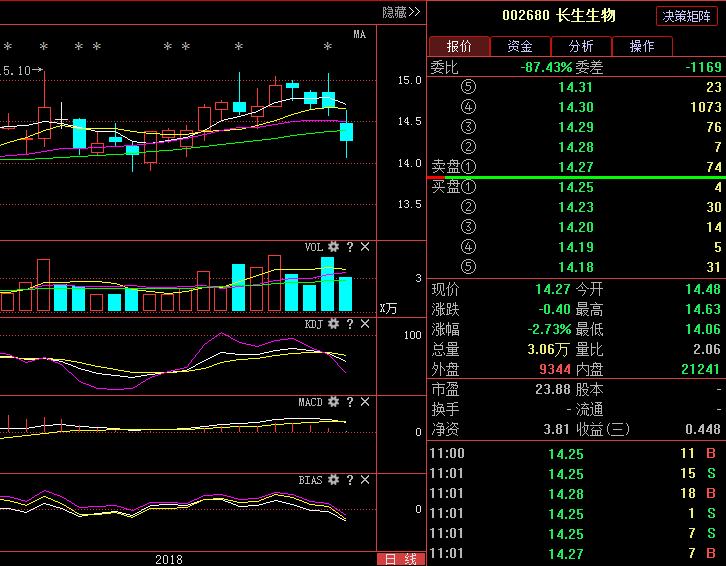Select the 操作 tab
Viewport: 726px width, 566px height.
[x=642, y=46]
